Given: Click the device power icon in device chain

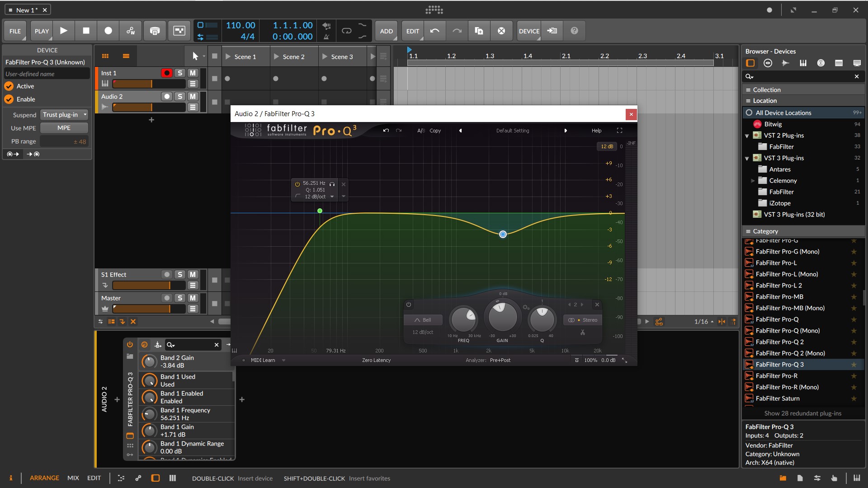Looking at the screenshot, I should pos(130,344).
